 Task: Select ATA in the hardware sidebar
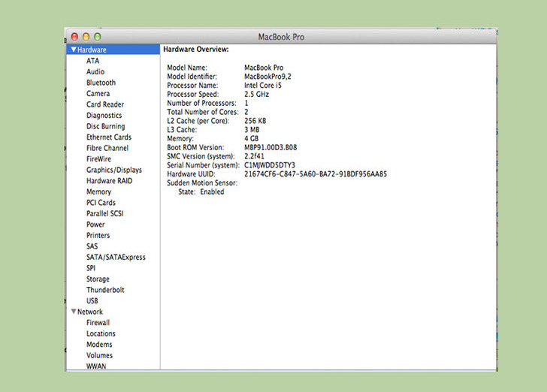click(x=92, y=61)
